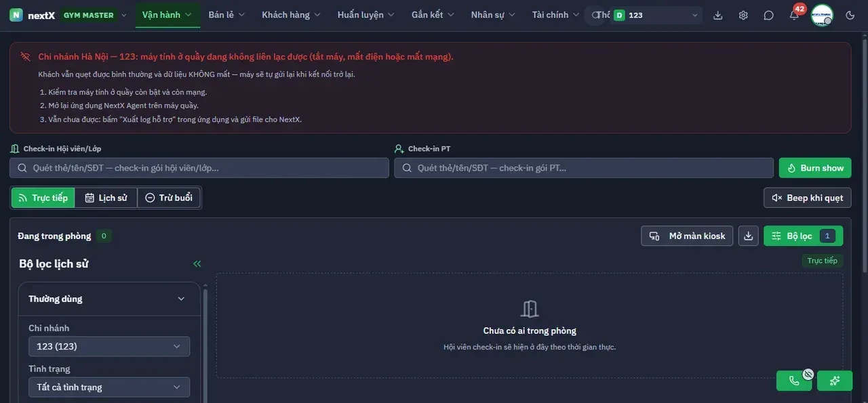
Task: Open the Tình trạng dropdown
Action: 109,387
